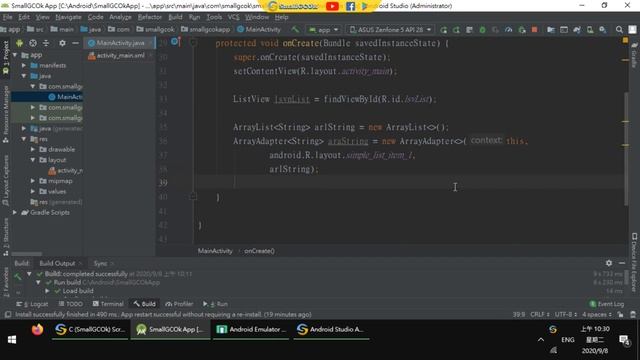Viewport: 640px width, 360px height.
Task: Open ASUS Zenfone 5 API 28 device dropdown
Action: point(391,30)
